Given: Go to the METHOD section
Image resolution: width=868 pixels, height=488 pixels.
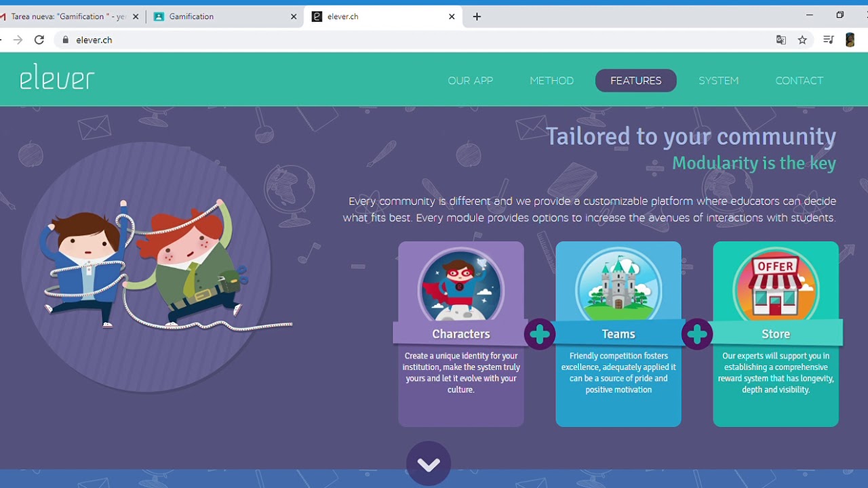Looking at the screenshot, I should coord(551,81).
